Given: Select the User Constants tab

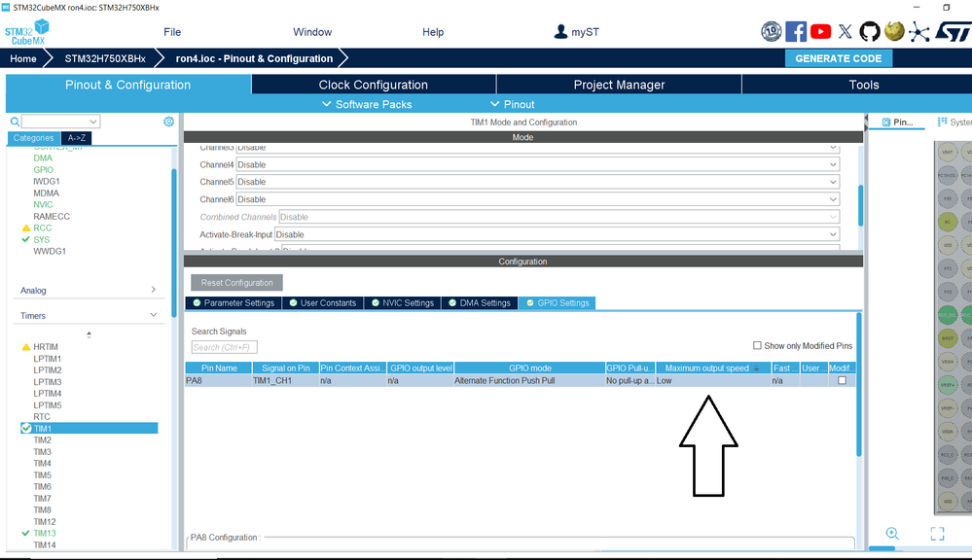Looking at the screenshot, I should pos(323,303).
